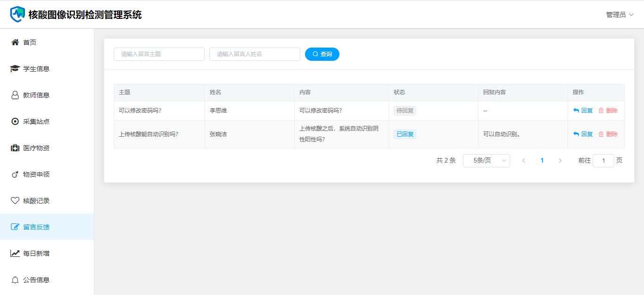
Task: Delete 张晓洁's message row
Action: [608, 134]
